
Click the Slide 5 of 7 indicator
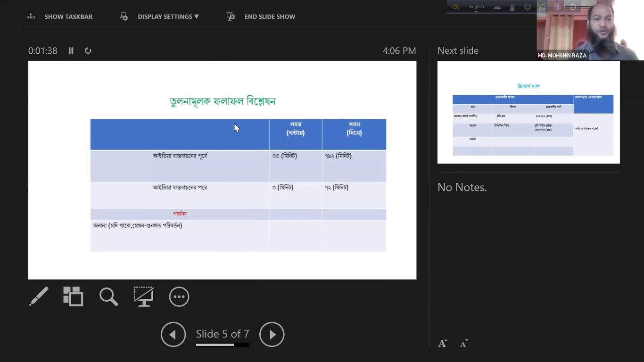point(222,334)
